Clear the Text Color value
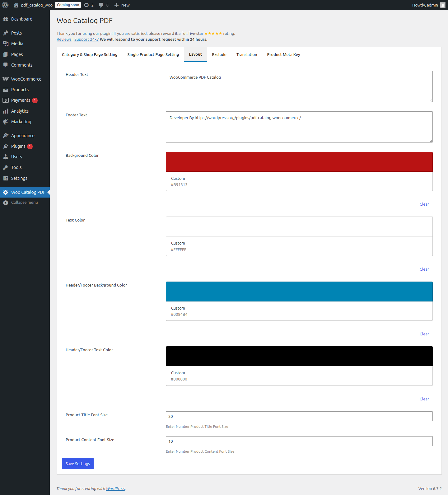 pyautogui.click(x=424, y=269)
